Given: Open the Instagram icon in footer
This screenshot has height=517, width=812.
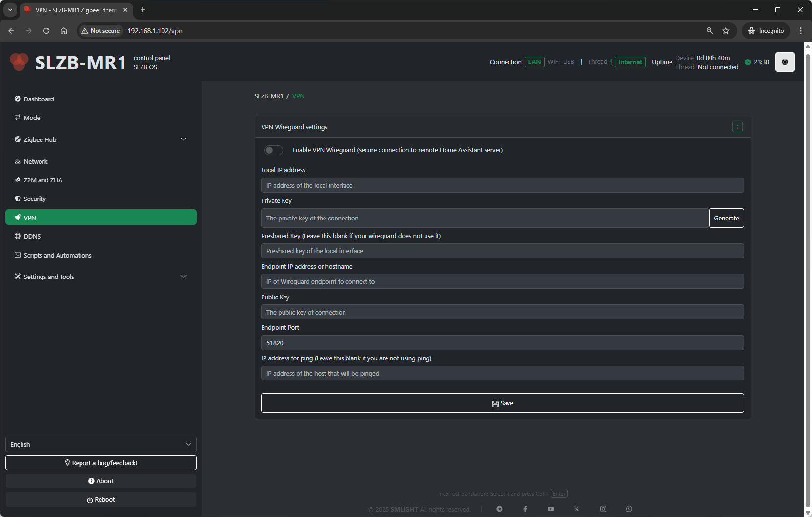Looking at the screenshot, I should tap(603, 509).
